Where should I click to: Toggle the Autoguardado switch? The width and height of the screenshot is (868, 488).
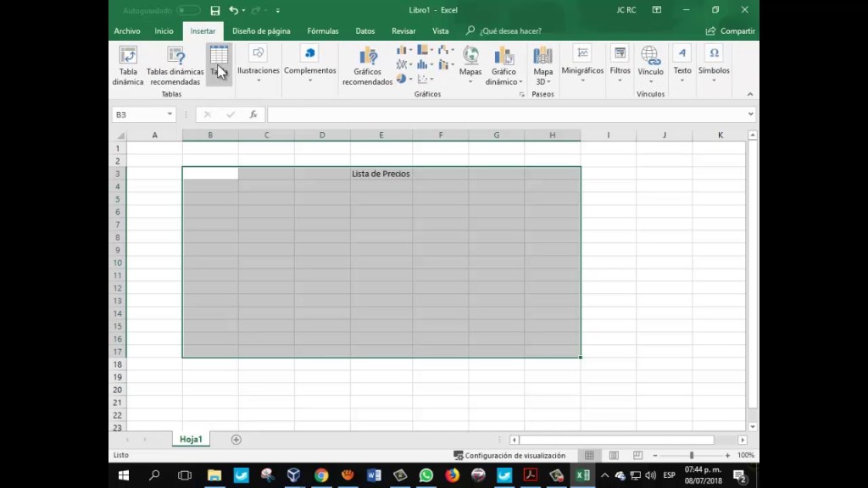188,10
